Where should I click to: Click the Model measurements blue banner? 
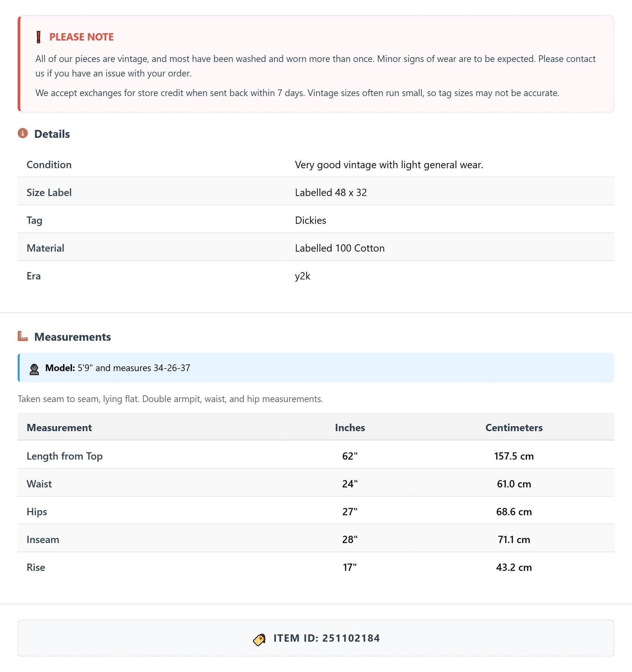pos(316,368)
